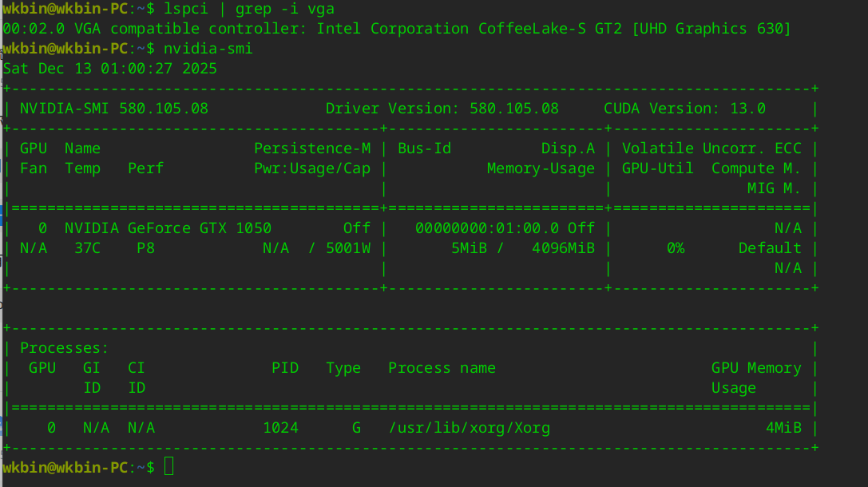Click the Driver Version value
Screen dimensions: 868x487
pyautogui.click(x=514, y=109)
